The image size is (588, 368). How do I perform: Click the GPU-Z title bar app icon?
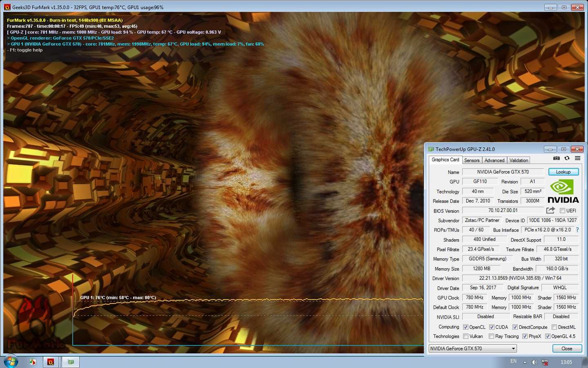coord(431,149)
